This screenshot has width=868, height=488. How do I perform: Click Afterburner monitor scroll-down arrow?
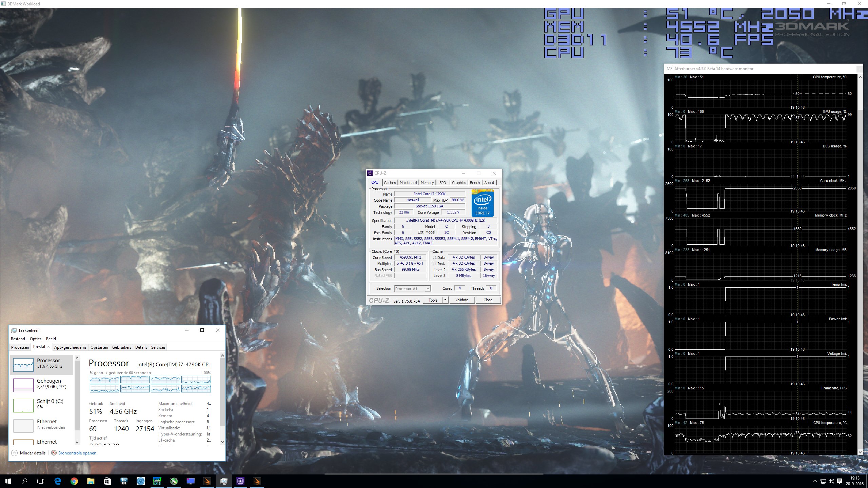click(x=860, y=452)
